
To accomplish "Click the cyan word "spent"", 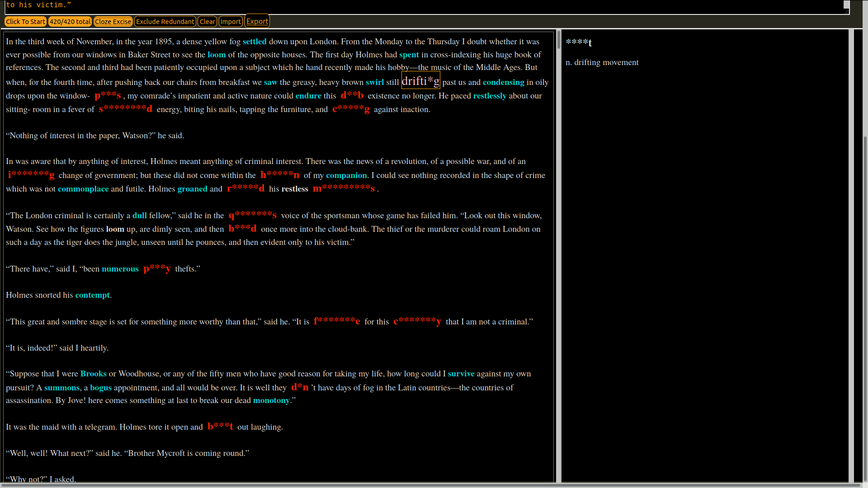I will 409,55.
